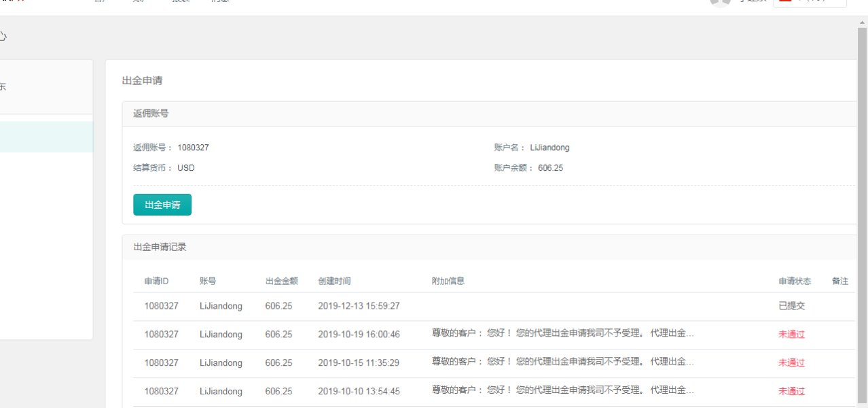Click the green 出金申请 button

[162, 205]
